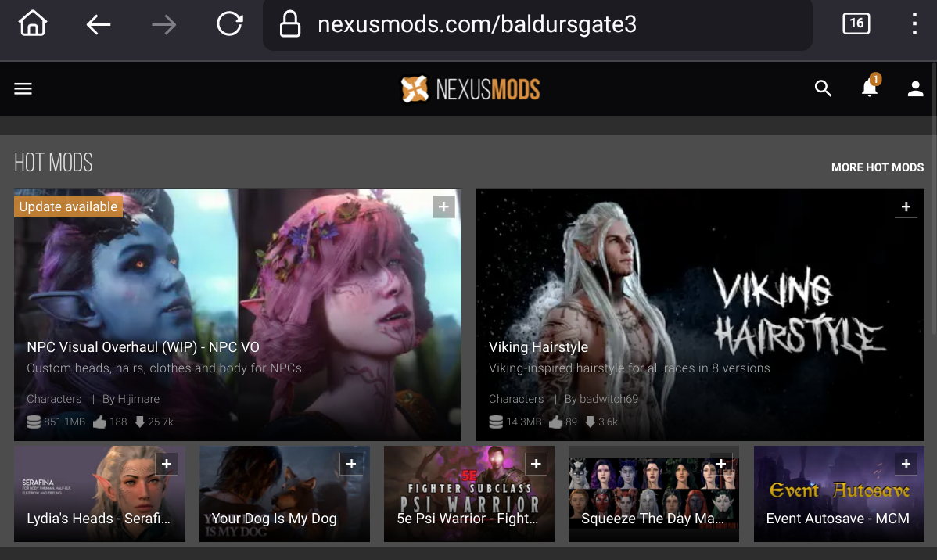Screen dimensions: 937x560
Task: Click the Update available badge
Action: [x=68, y=206]
